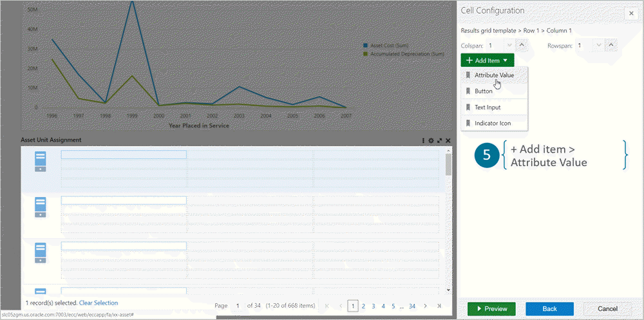Screen dimensions: 644x320
Task: Go to page 2 of results
Action: [363, 306]
